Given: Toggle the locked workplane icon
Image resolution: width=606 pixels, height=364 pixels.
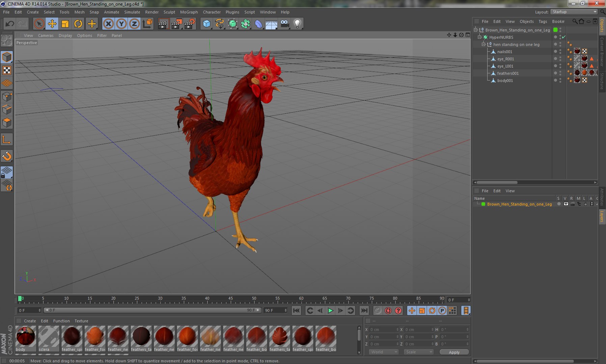Looking at the screenshot, I should pos(7,172).
